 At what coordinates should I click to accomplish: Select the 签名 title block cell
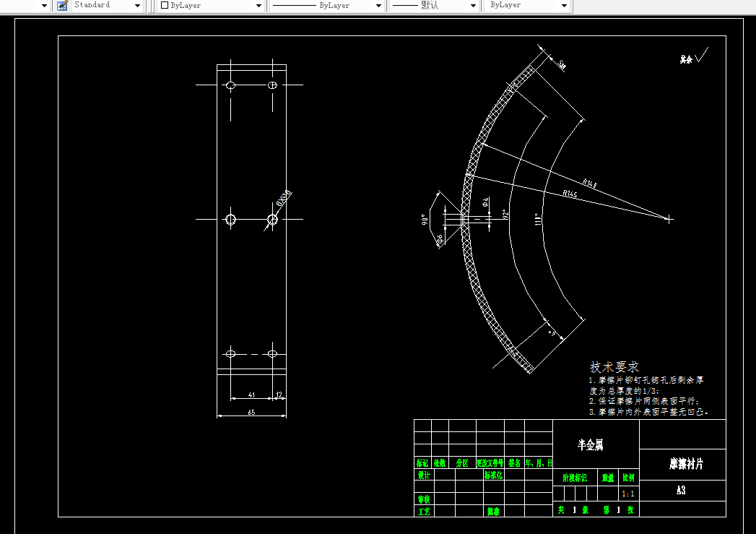coord(514,463)
